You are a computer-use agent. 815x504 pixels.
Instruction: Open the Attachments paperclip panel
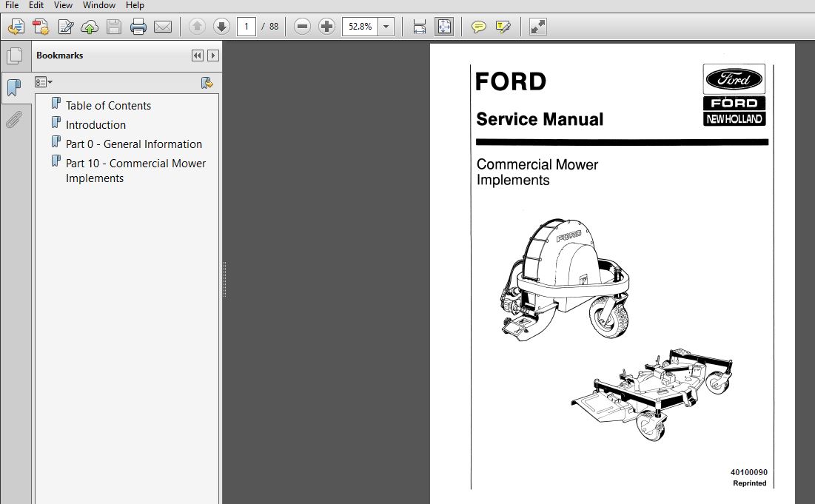[x=15, y=120]
